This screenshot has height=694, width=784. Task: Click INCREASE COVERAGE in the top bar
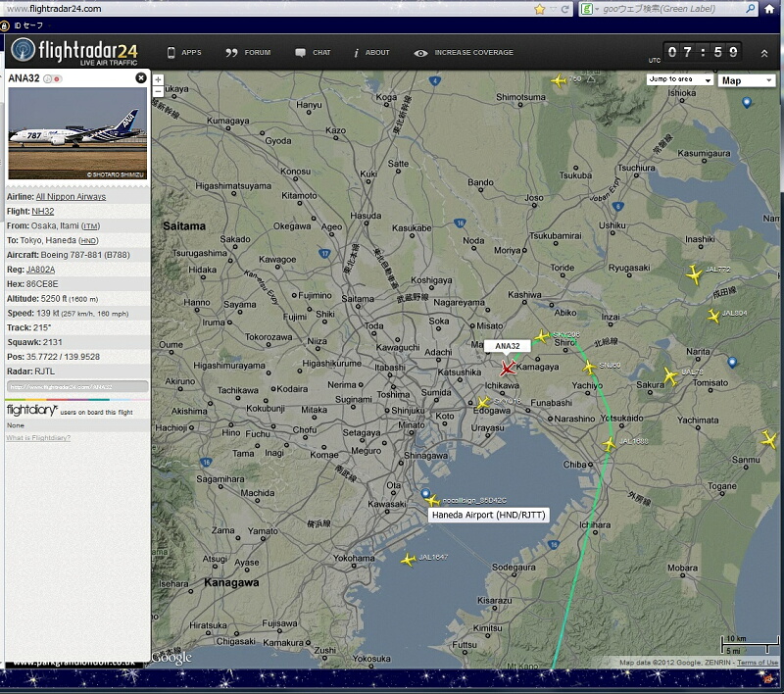coord(464,53)
